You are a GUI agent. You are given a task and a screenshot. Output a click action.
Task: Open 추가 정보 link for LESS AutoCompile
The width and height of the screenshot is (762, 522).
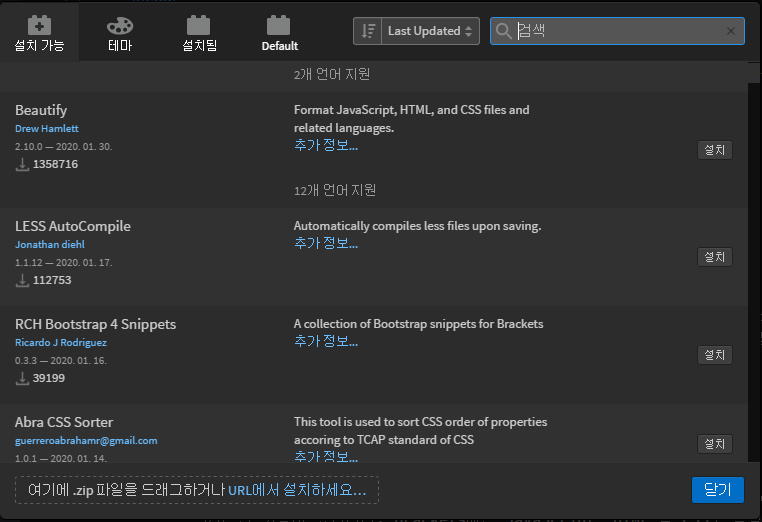tap(326, 243)
